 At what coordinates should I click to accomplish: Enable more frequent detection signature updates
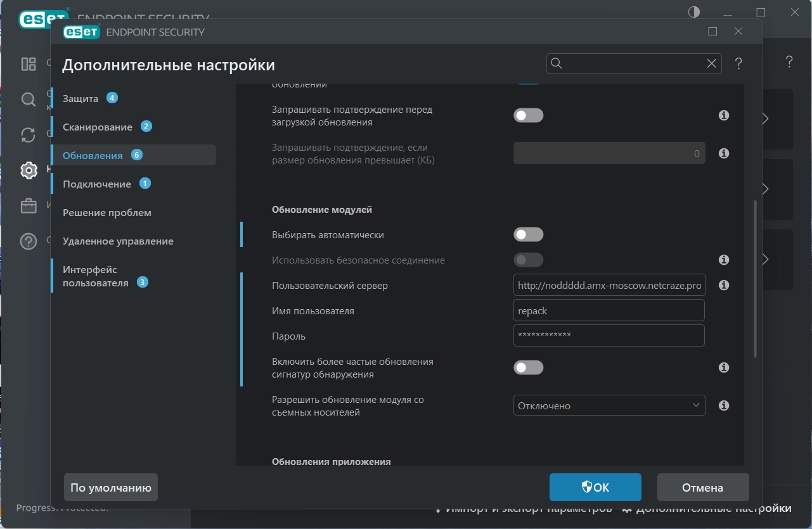pyautogui.click(x=528, y=367)
